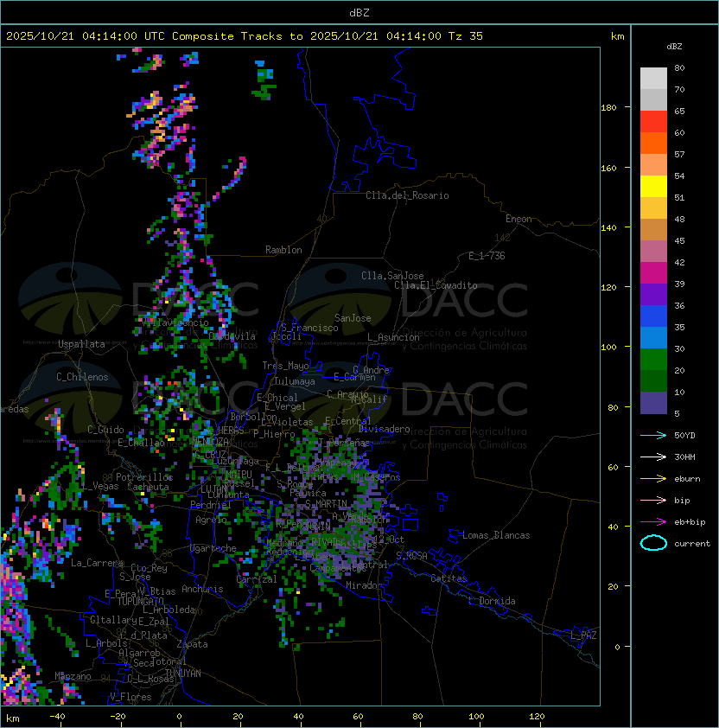Pick the purple swatch in dBZ scale
719x728 pixels.
tap(653, 294)
